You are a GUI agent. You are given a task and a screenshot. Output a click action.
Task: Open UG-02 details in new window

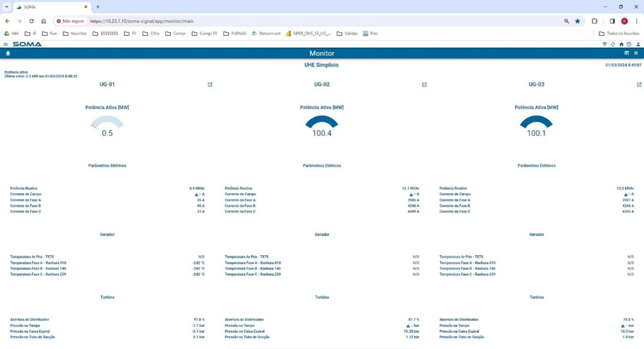(425, 85)
